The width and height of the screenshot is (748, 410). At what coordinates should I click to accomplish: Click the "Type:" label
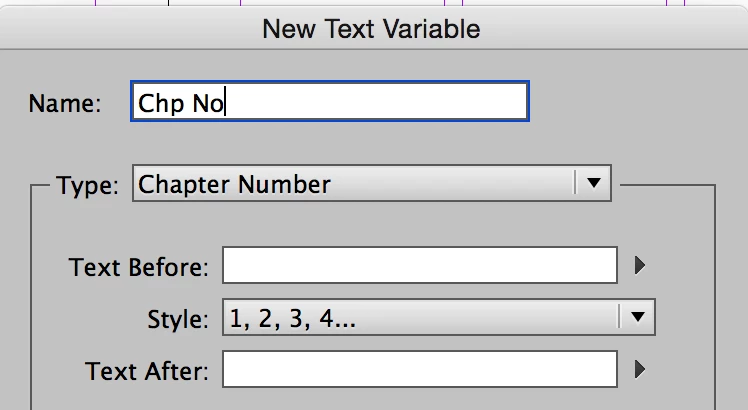click(x=87, y=185)
